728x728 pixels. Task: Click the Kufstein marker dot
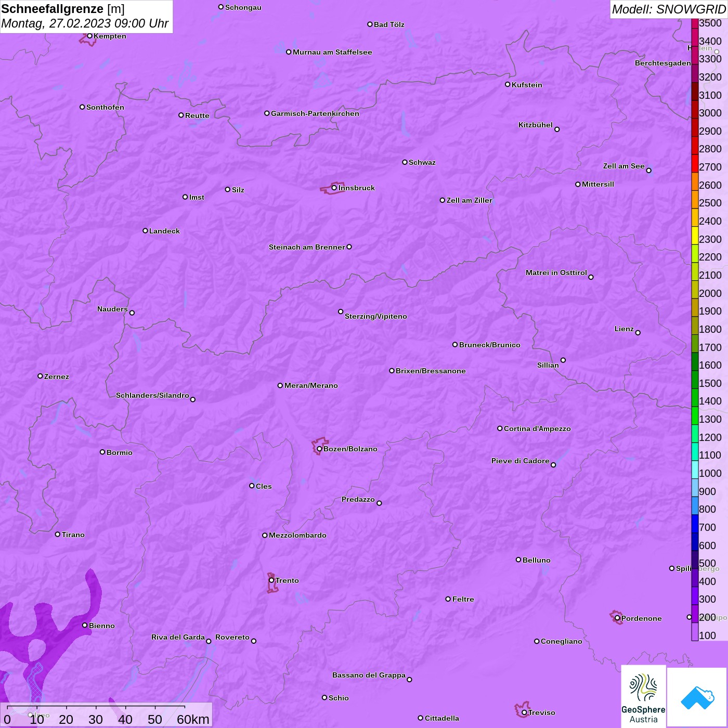[x=508, y=84]
